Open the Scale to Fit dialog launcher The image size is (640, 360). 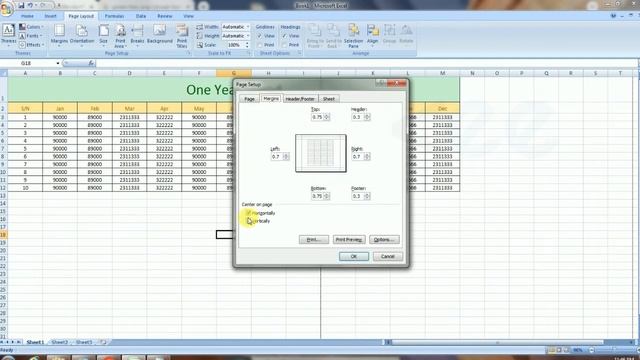pos(248,53)
